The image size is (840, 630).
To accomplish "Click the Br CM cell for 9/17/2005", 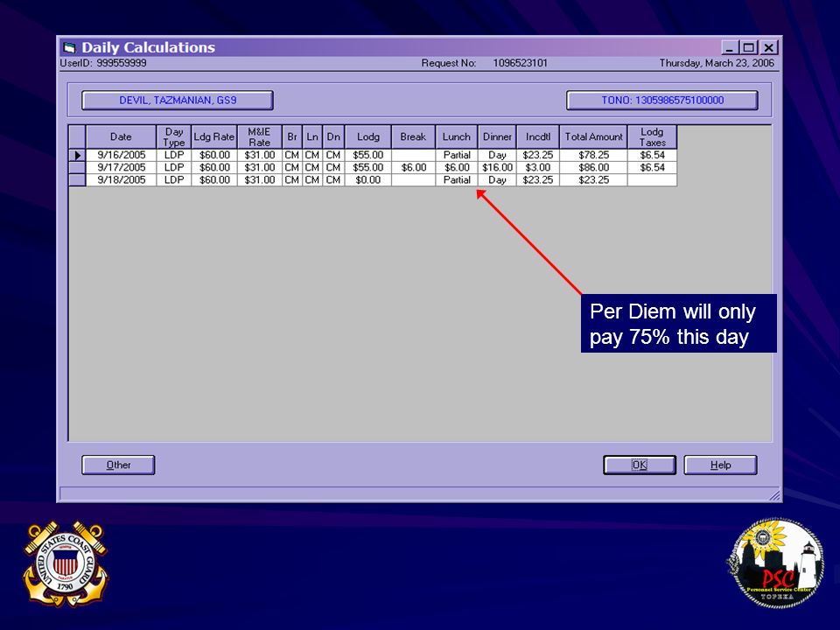I will click(292, 168).
